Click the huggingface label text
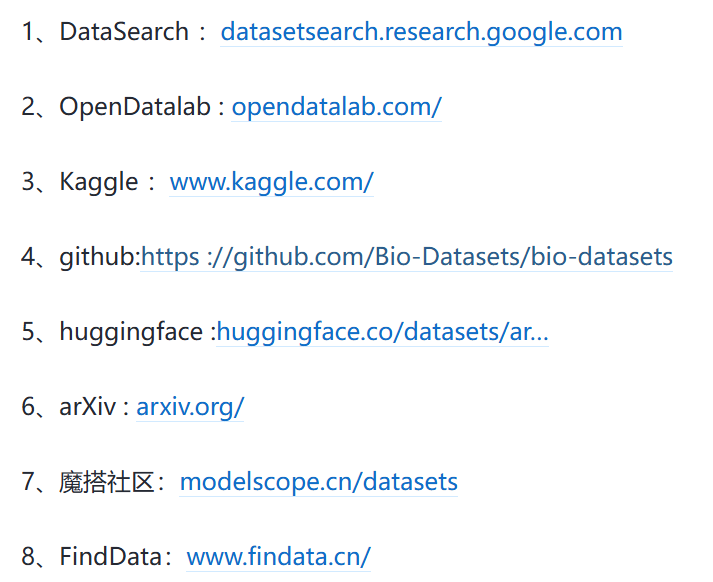Viewport: 713px width, 582px height. 131,332
